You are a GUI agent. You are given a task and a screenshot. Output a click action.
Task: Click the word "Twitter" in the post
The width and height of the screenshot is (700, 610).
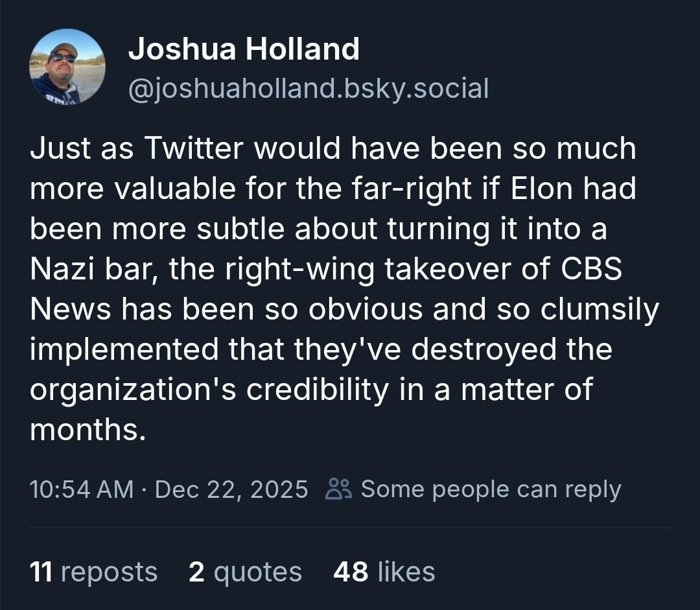tap(194, 149)
